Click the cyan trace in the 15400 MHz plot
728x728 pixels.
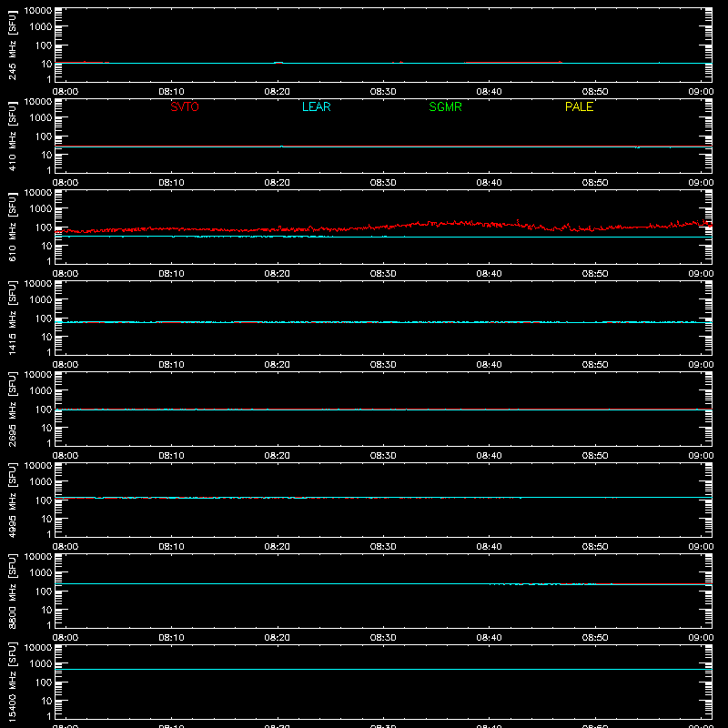coord(383,669)
